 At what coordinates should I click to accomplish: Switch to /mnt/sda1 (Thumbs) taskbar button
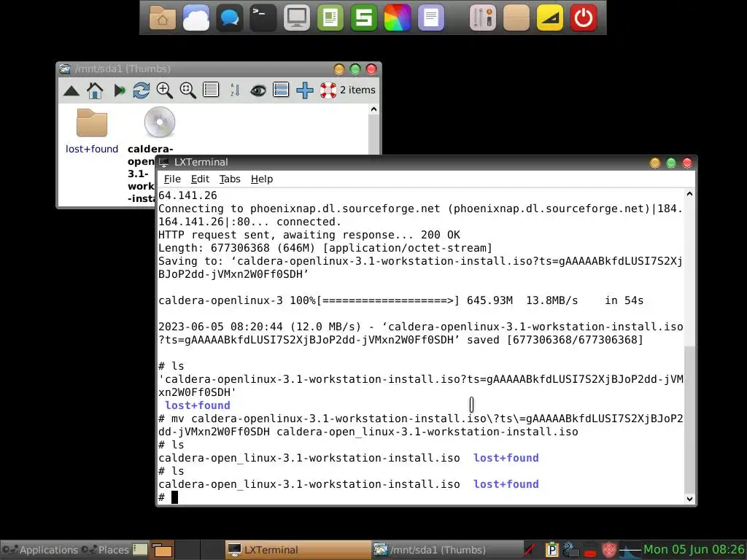[446, 550]
